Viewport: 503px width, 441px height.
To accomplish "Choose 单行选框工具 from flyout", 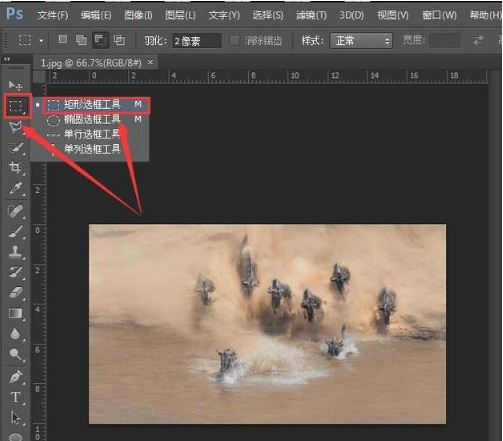I will click(90, 134).
